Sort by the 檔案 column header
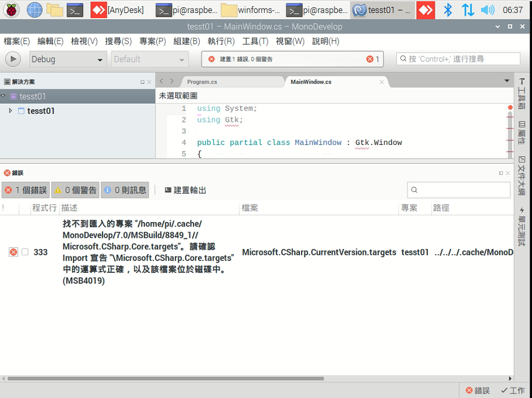532x398 pixels. point(319,208)
